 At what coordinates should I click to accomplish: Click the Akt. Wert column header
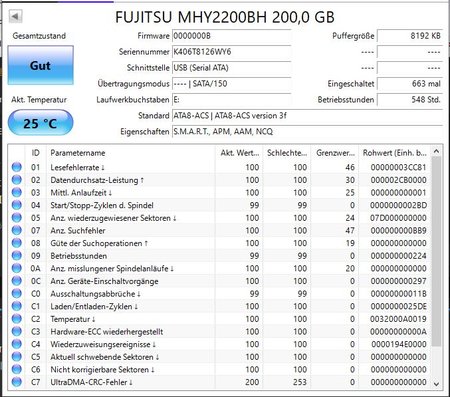[x=239, y=153]
